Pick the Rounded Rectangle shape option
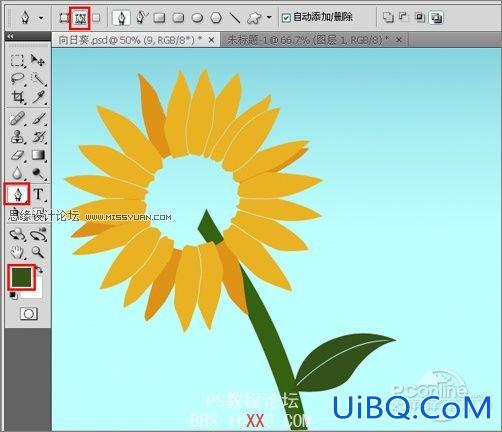The image size is (502, 432). pyautogui.click(x=178, y=18)
